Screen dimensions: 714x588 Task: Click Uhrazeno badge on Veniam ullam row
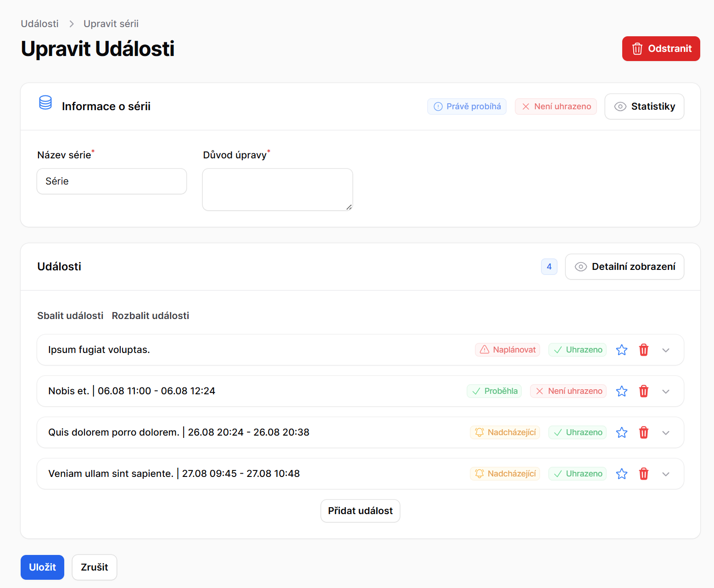(x=578, y=474)
